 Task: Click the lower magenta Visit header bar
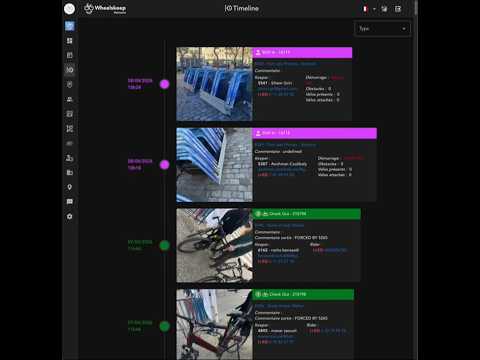[315, 133]
